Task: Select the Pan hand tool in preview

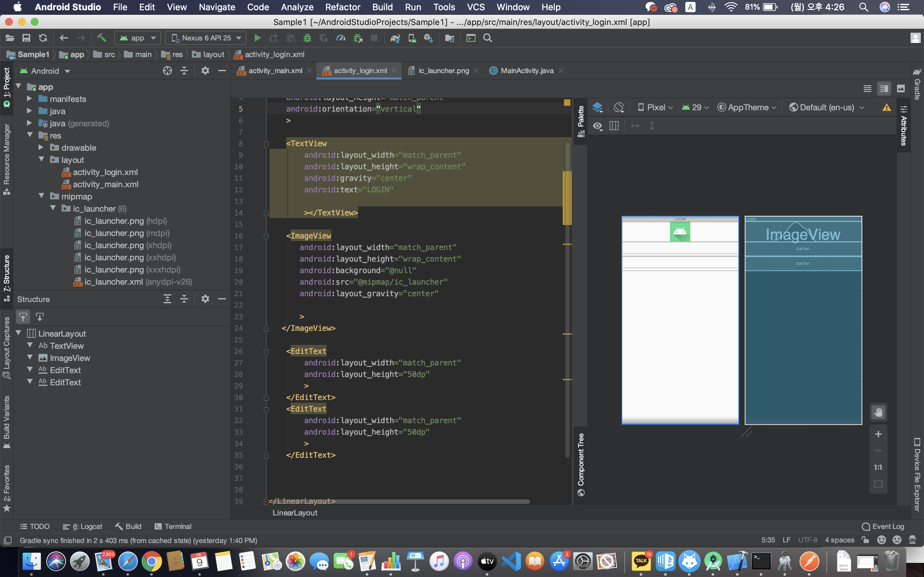Action: click(x=878, y=412)
